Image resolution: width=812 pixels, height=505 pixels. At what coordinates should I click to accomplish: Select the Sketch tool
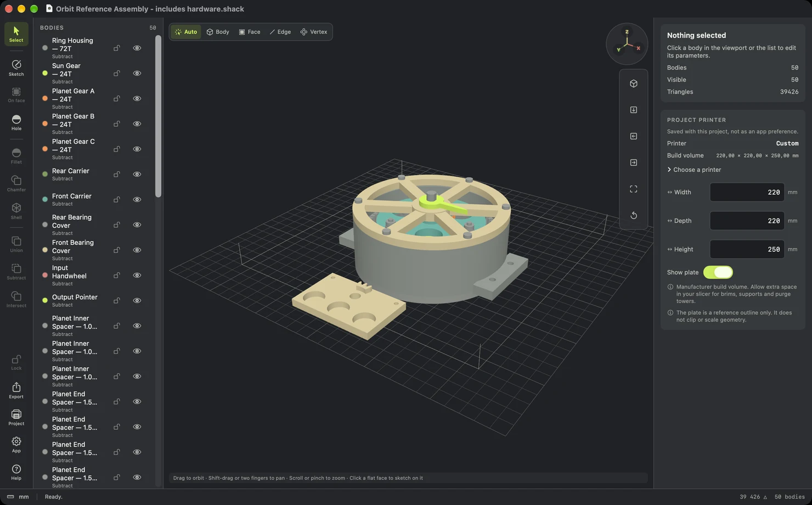16,68
